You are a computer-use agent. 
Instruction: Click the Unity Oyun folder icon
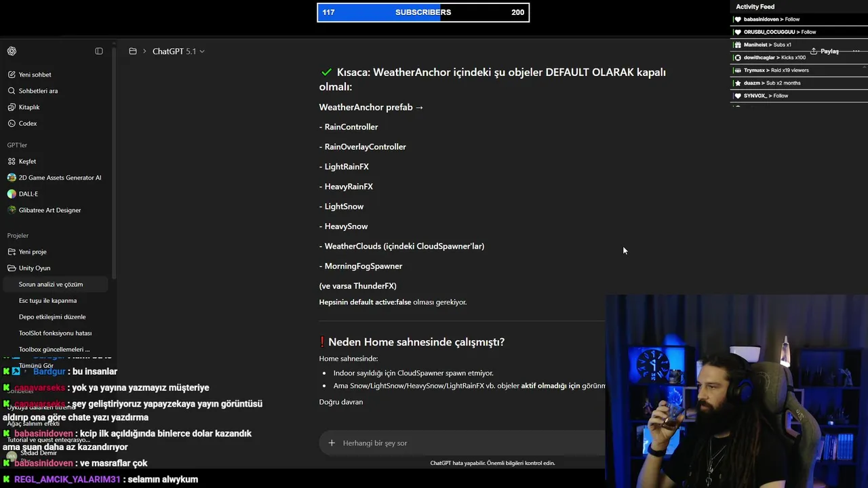click(12, 268)
